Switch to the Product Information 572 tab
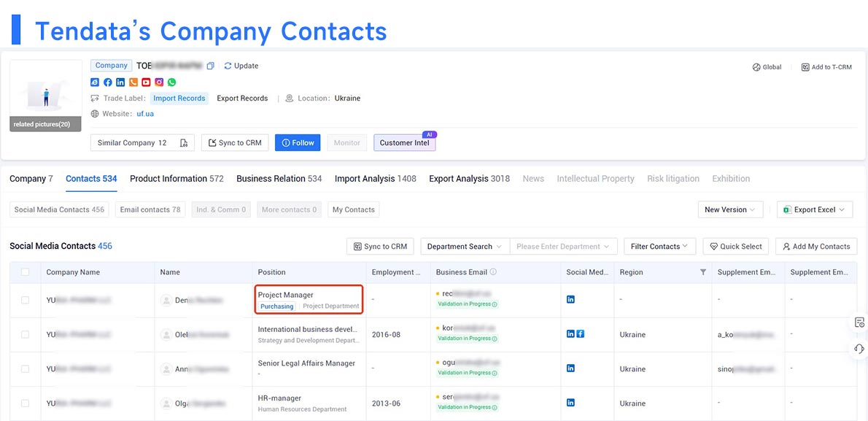Screen dimensions: 868x421 tap(177, 178)
